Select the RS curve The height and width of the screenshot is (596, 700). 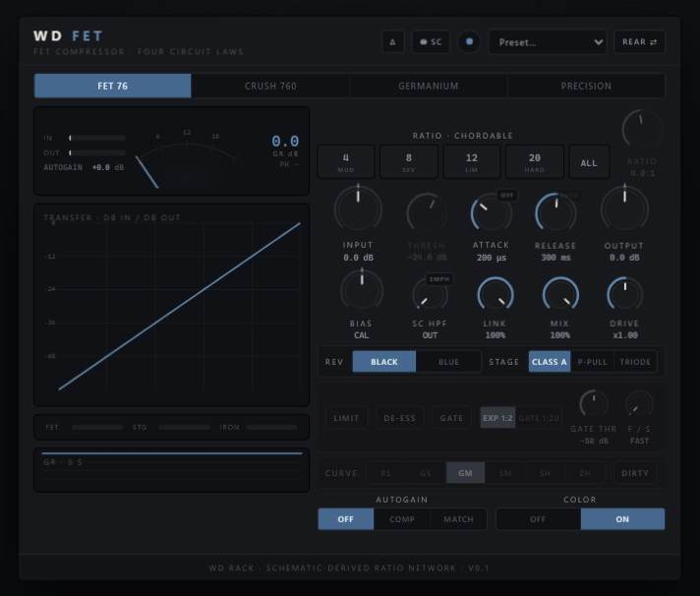(x=385, y=473)
